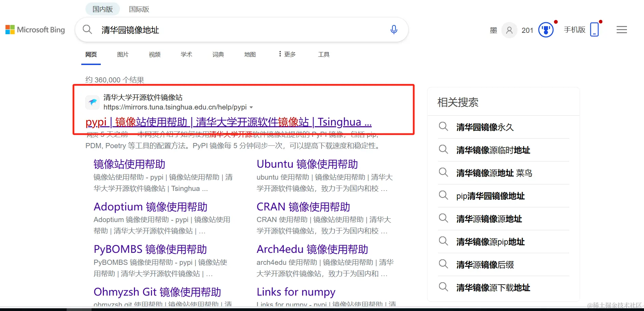Screen dimensions: 644x311
Task: Click magnifier icon beside 清华镜像源临时地址
Action: point(443,150)
